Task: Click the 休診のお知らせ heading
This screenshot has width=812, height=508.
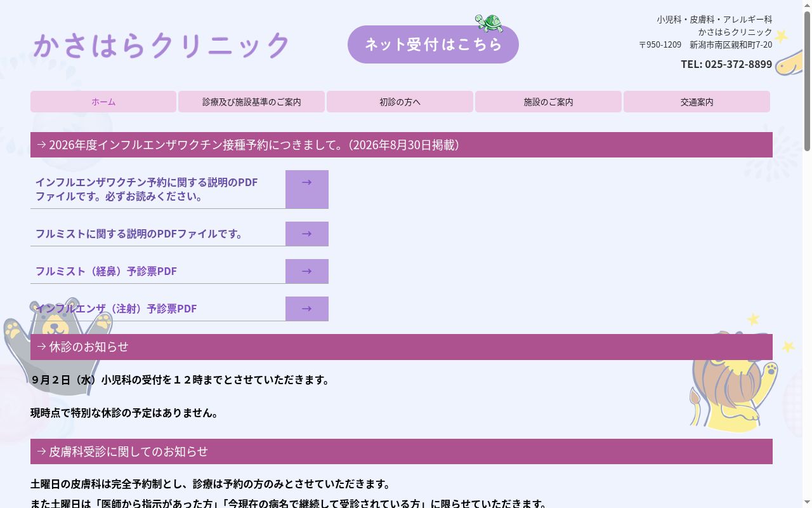Action: (402, 347)
